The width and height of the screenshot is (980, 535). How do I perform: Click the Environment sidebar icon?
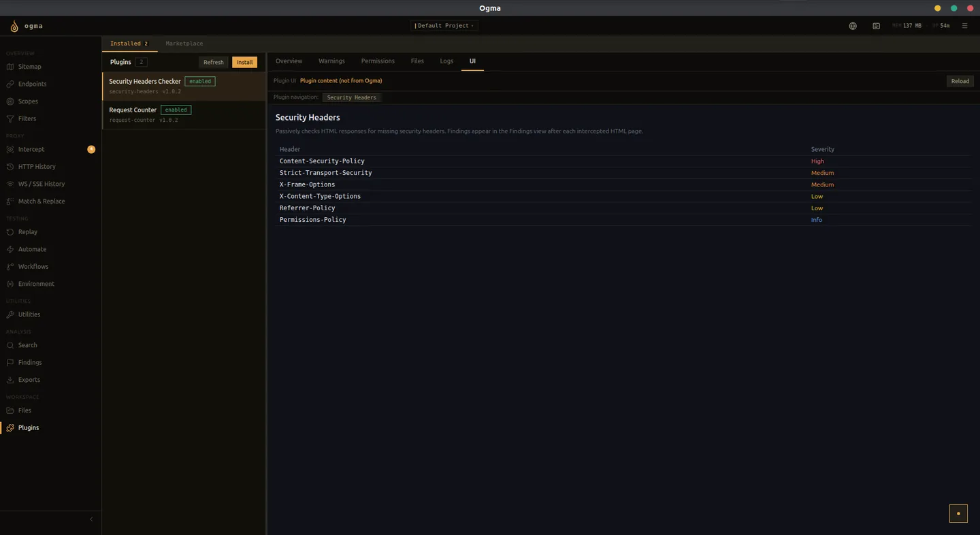point(10,284)
